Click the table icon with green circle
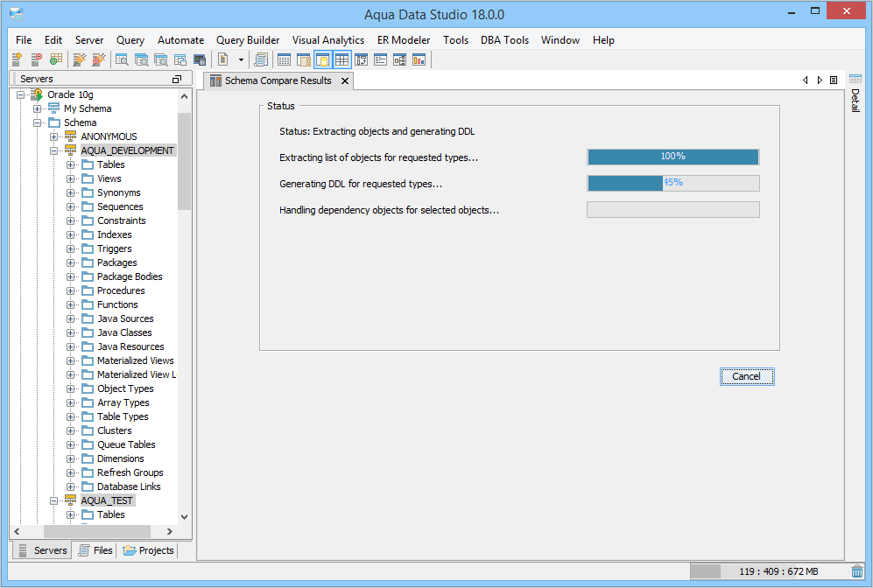The width and height of the screenshot is (873, 588). point(56,59)
